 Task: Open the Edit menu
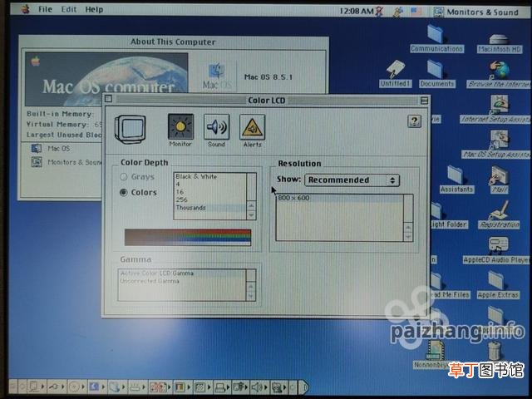click(x=69, y=9)
